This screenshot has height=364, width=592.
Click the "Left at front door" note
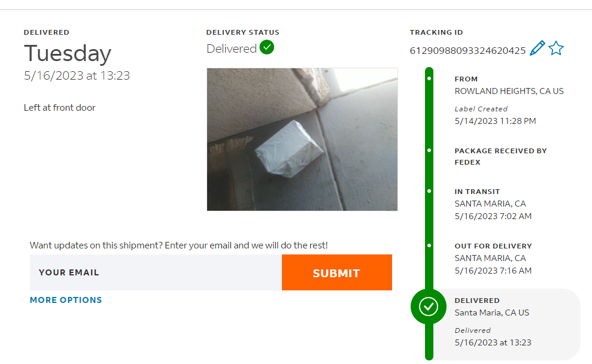pyautogui.click(x=60, y=108)
